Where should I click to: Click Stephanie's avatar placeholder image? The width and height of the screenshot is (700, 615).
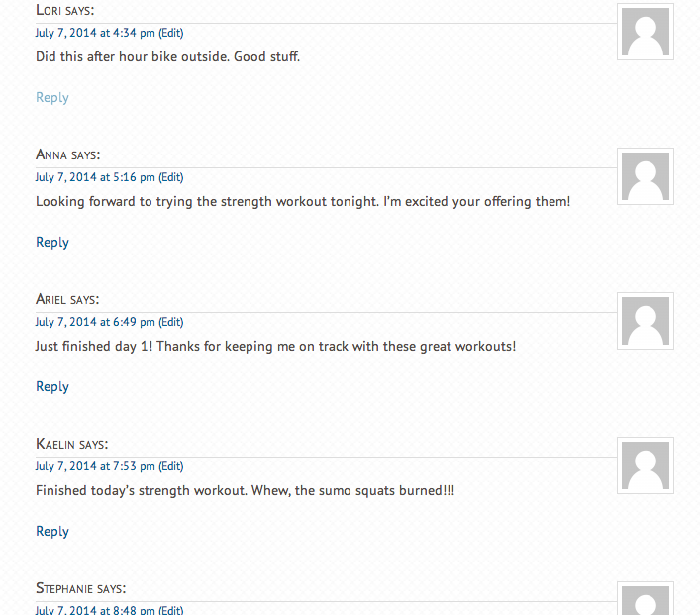pos(646,598)
